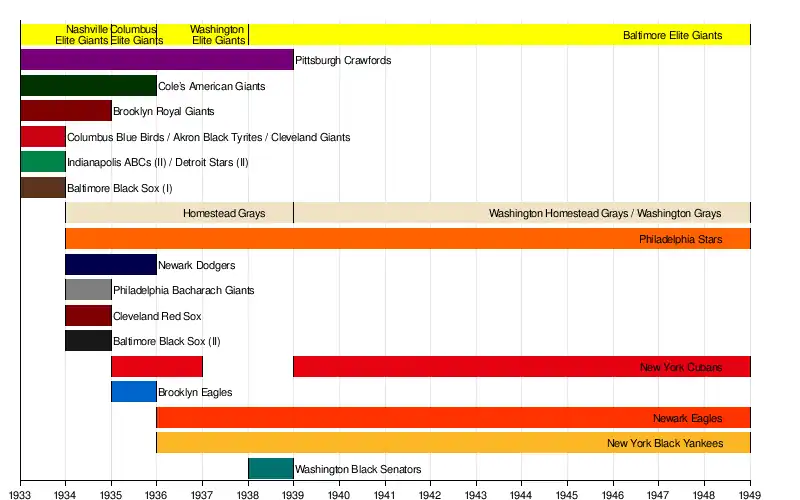Click the "New York Cubans" label
Screen dimensions: 800x500
[680, 367]
